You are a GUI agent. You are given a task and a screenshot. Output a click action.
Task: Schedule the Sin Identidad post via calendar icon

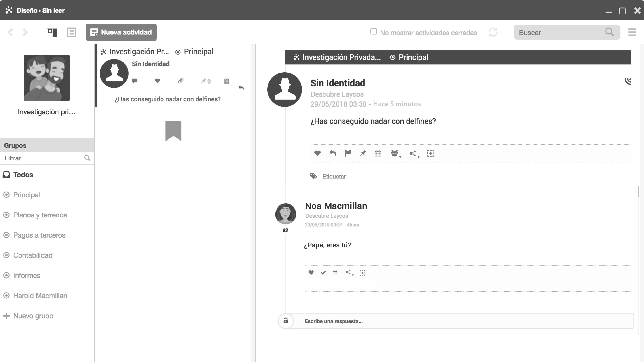378,153
